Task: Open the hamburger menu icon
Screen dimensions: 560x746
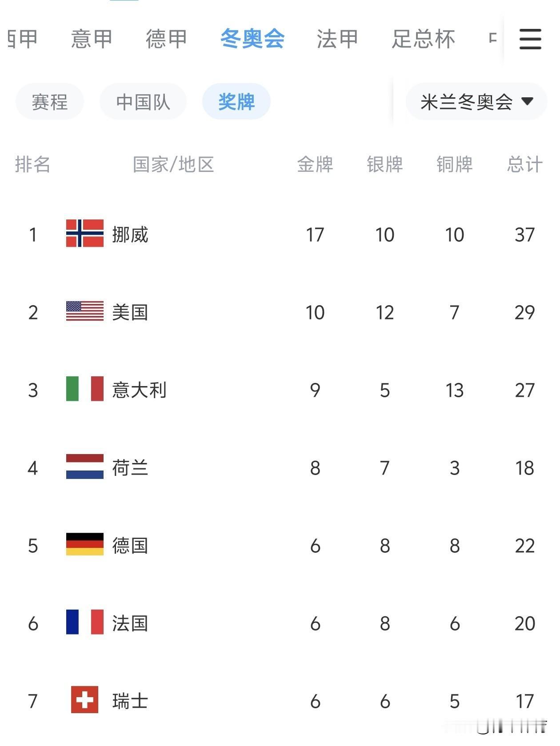Action: 530,39
